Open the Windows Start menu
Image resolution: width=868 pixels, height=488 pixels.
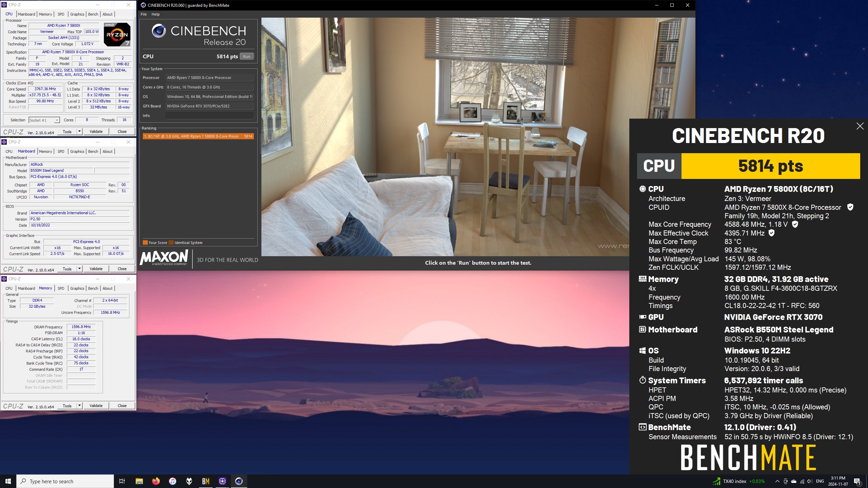(x=8, y=481)
